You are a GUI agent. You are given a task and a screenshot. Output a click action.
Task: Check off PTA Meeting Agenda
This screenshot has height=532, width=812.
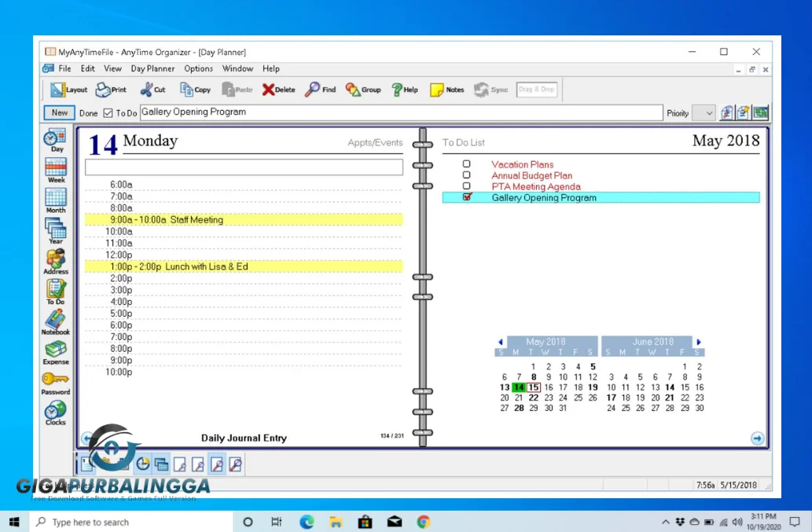[x=466, y=185]
